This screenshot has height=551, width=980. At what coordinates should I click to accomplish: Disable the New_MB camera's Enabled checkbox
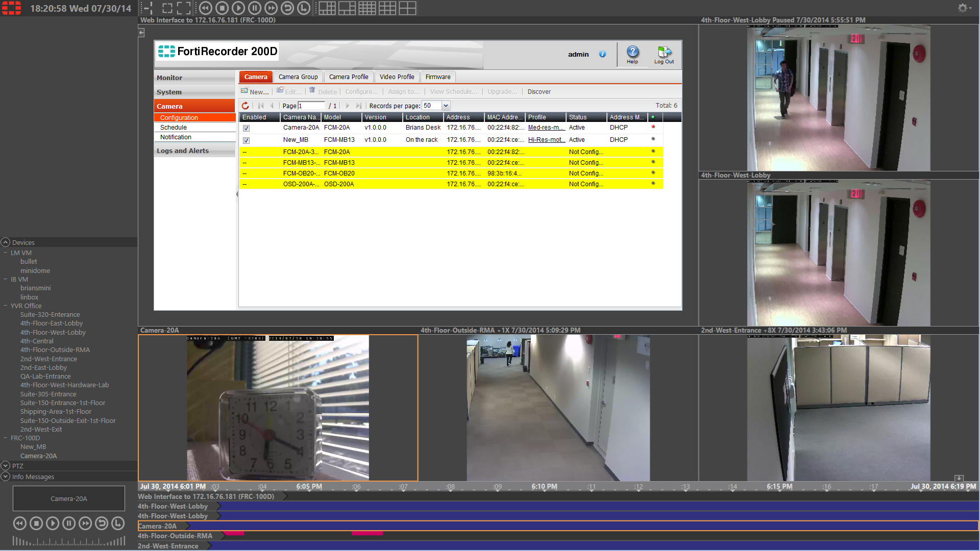pos(247,140)
